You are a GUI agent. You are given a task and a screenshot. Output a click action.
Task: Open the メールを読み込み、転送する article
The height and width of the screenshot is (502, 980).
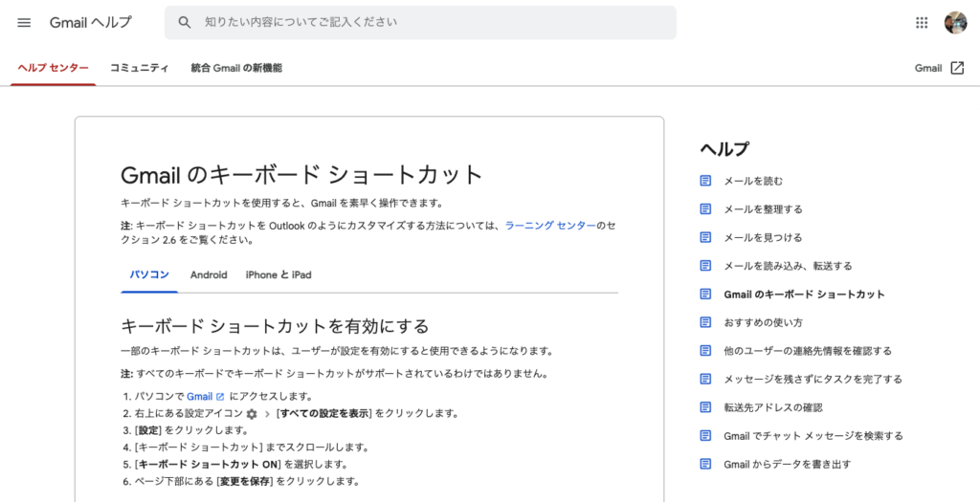pyautogui.click(x=788, y=266)
